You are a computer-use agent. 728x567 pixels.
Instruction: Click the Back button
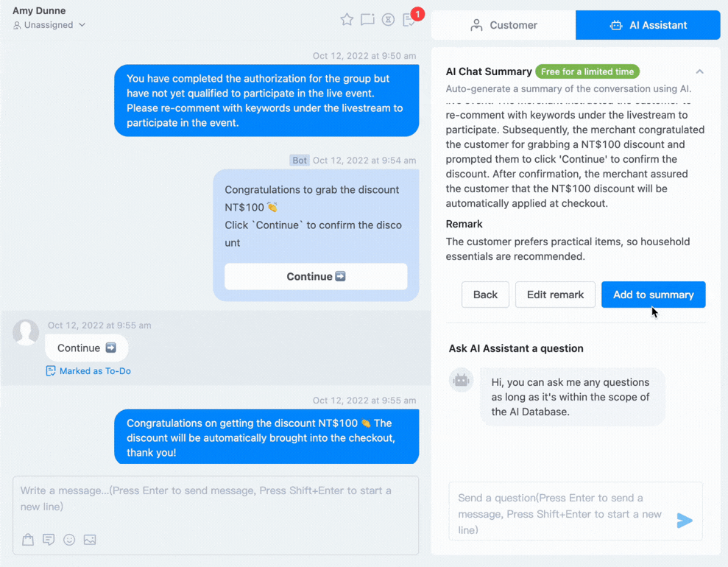485,295
